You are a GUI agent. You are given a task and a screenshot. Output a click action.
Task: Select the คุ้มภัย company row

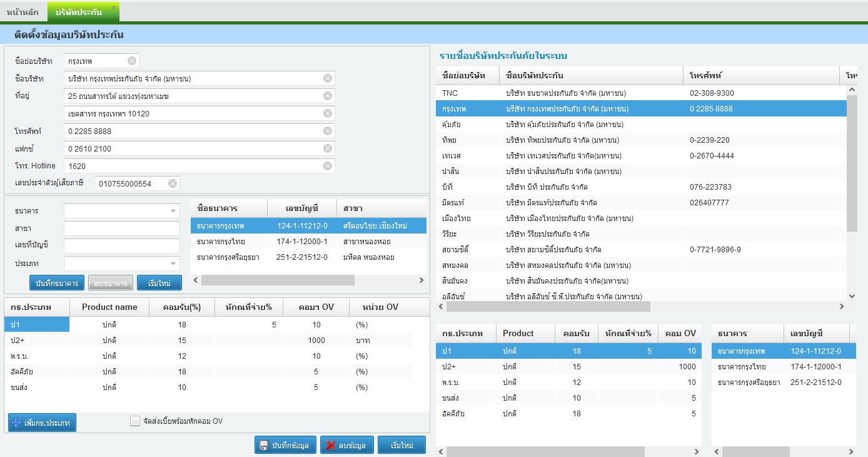(641, 124)
